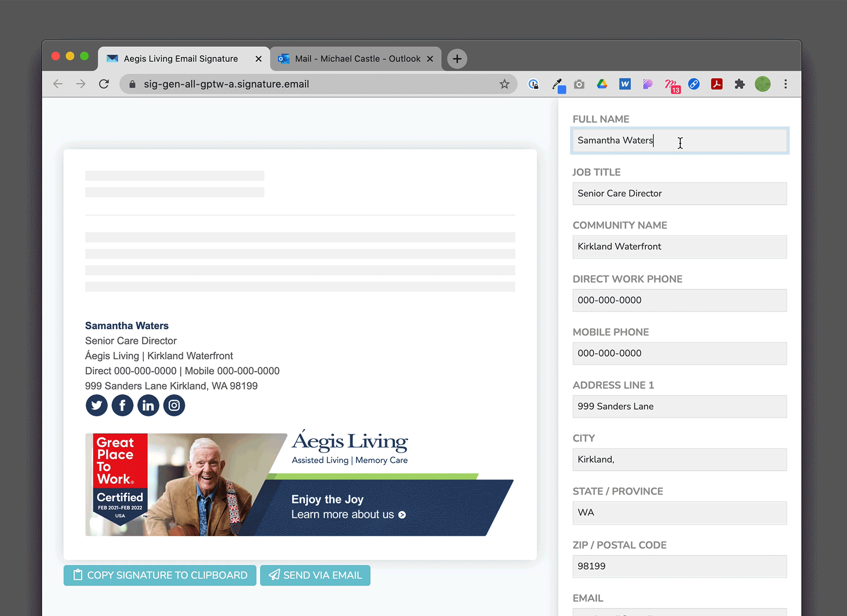The width and height of the screenshot is (847, 616).
Task: Focus the Direct Work Phone field
Action: pyautogui.click(x=680, y=300)
